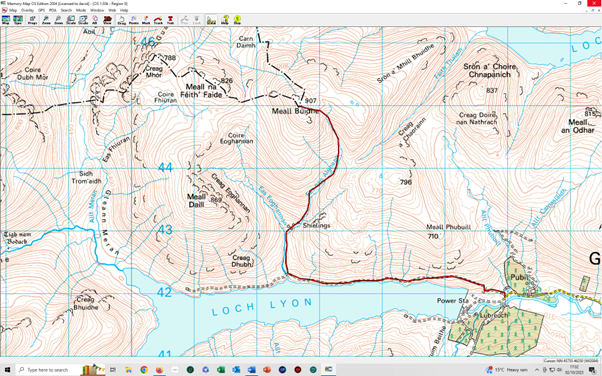Click the Shop toolbar icon
The height and width of the screenshot is (376, 602).
pos(237,20)
